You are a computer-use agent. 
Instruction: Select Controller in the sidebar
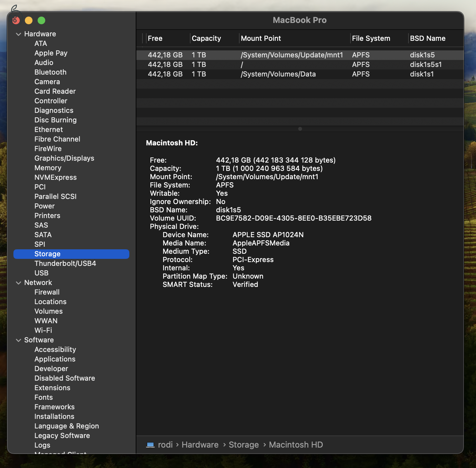point(51,101)
